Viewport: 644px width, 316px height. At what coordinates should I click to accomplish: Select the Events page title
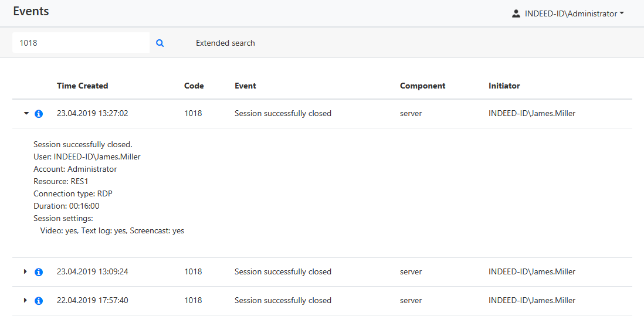click(x=31, y=11)
